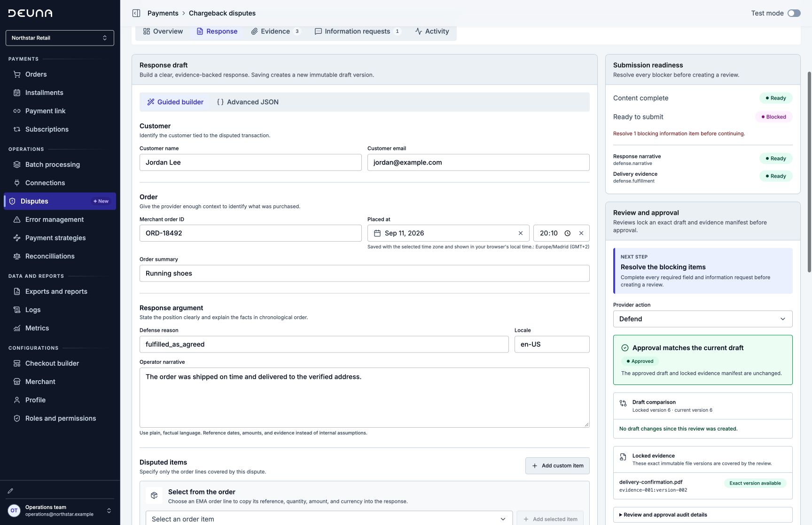Open Disputes in sidebar
This screenshot has width=812, height=525.
pyautogui.click(x=60, y=201)
